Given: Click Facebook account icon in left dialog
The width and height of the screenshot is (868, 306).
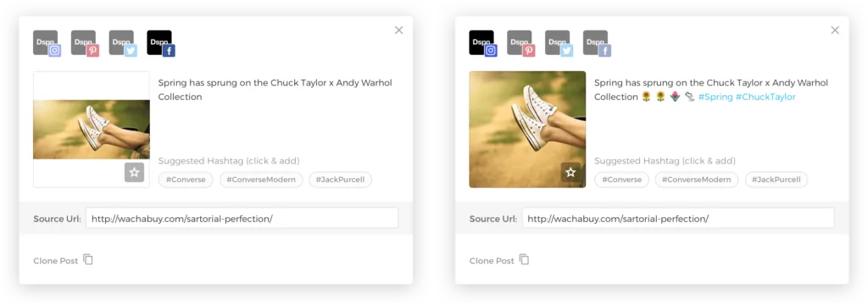Looking at the screenshot, I should (160, 43).
